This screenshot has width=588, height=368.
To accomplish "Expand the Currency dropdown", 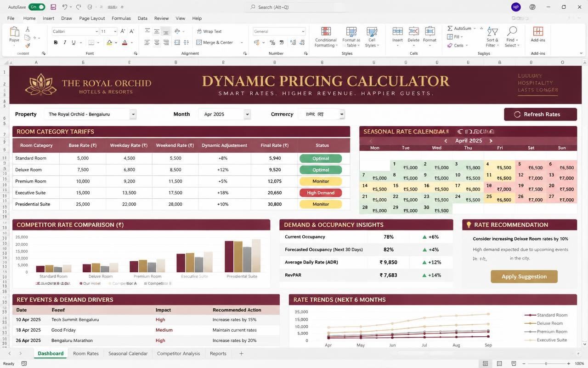I will [x=342, y=114].
